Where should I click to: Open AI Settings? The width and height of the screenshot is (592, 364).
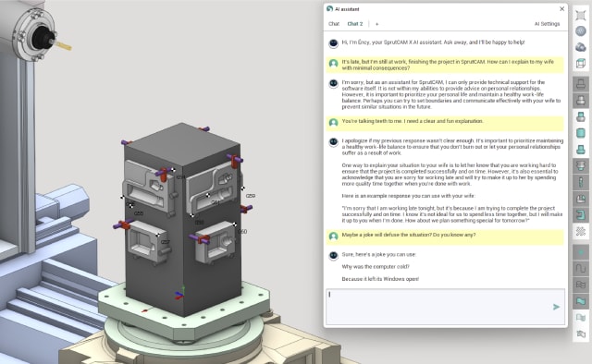pyautogui.click(x=547, y=24)
